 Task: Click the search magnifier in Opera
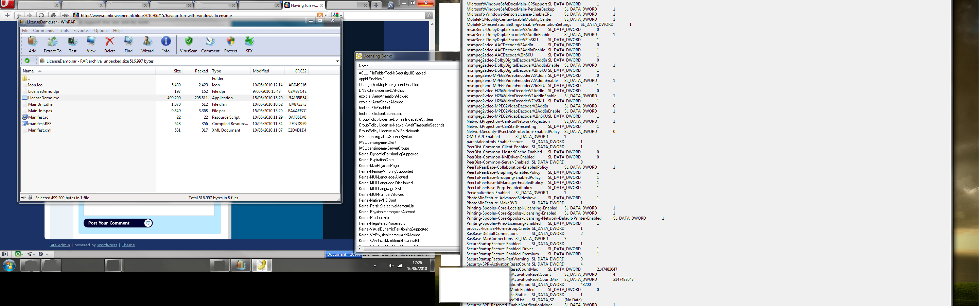point(429,15)
